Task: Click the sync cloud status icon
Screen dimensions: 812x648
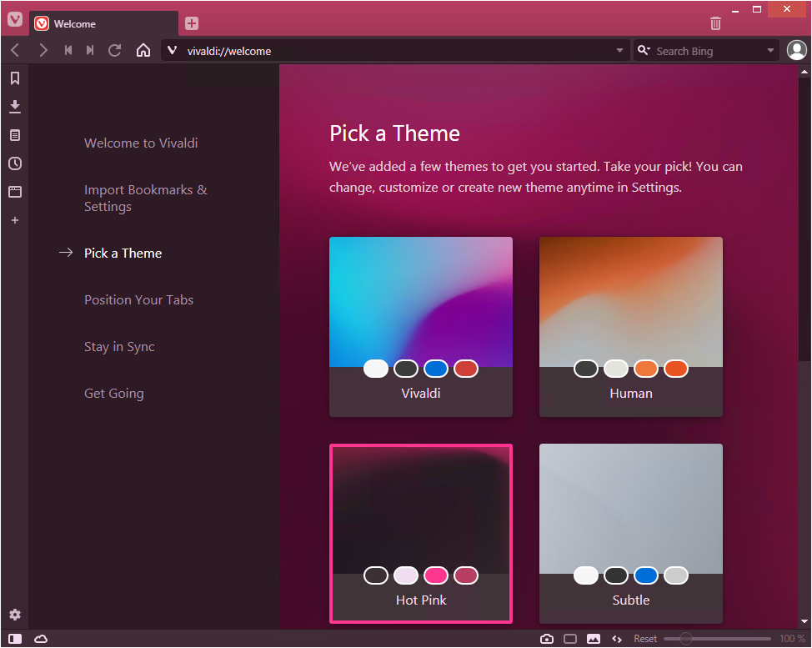Action: [x=41, y=639]
